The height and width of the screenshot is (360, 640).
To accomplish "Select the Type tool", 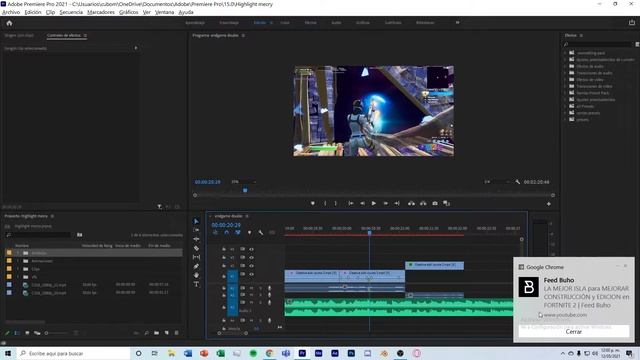I will [196, 284].
